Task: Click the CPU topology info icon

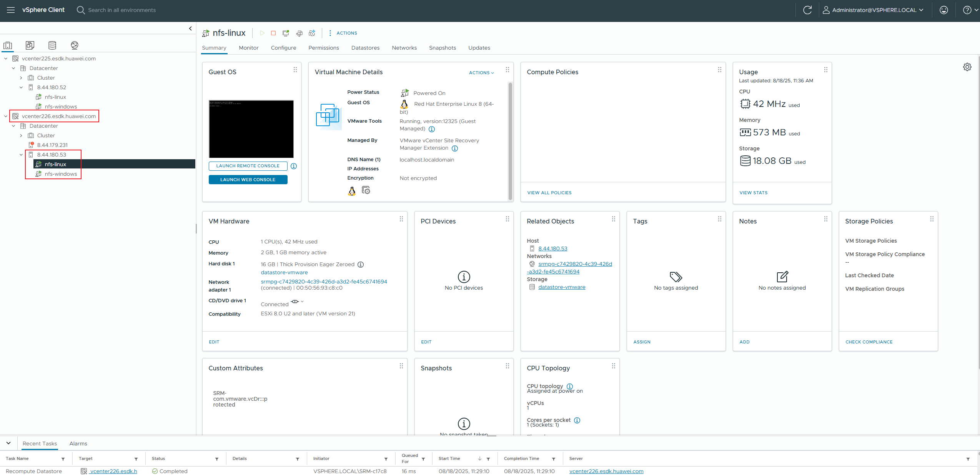Action: (570, 387)
